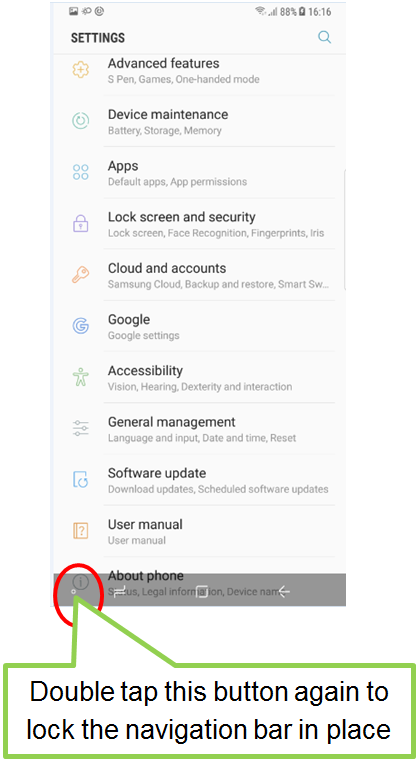This screenshot has height=760, width=417.
Task: Tap the Accessibility person icon
Action: [80, 377]
